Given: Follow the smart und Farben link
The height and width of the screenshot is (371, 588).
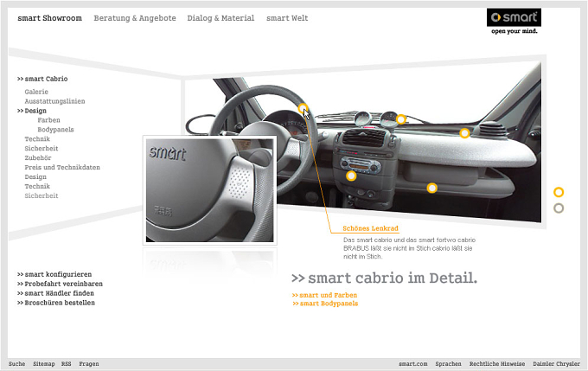Looking at the screenshot, I should [x=325, y=295].
